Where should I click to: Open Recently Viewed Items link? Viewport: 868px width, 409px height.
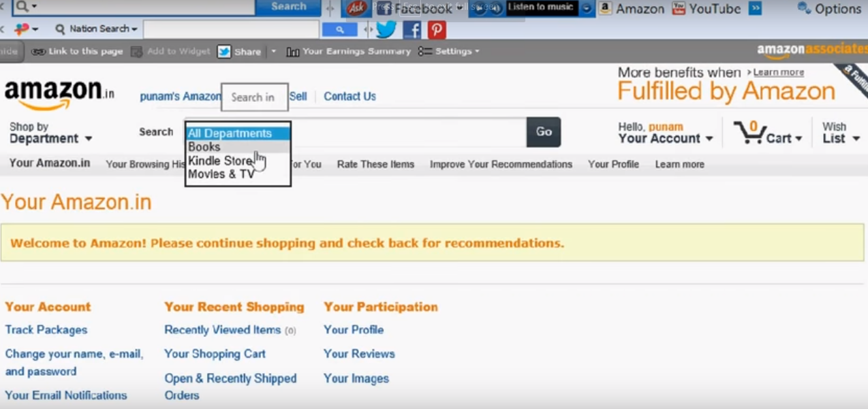[x=223, y=330]
